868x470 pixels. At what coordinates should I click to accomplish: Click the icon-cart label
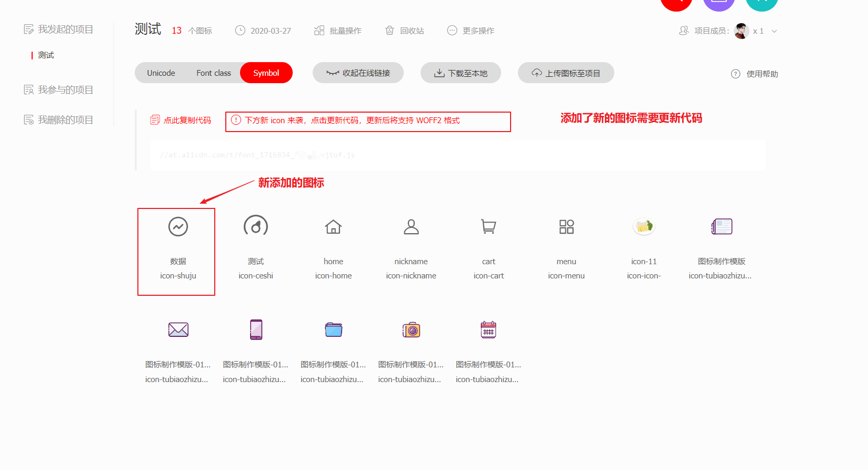(488, 276)
